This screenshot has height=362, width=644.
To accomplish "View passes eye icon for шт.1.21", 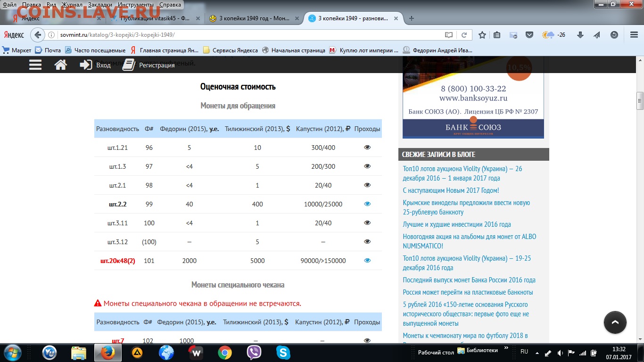I will coord(368,148).
